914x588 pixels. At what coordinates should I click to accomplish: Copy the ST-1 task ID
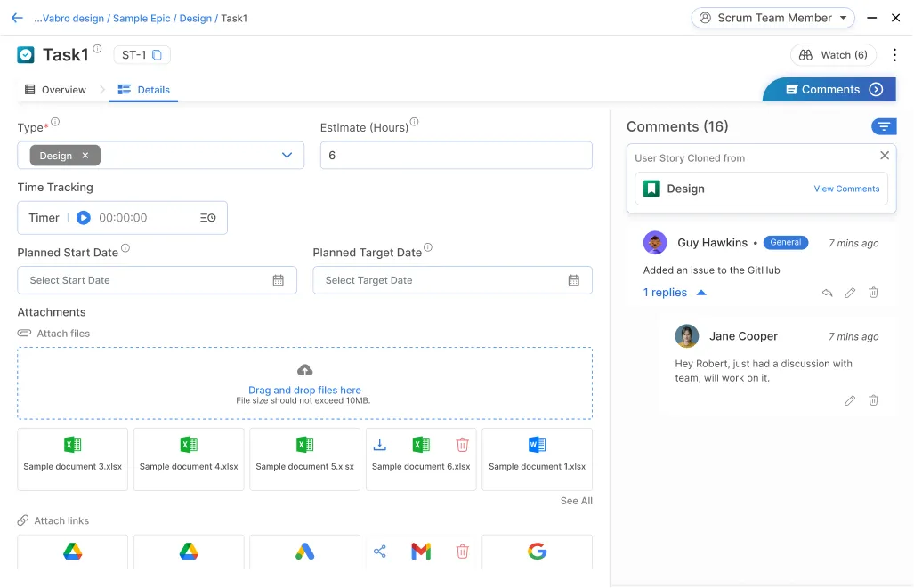tap(157, 54)
